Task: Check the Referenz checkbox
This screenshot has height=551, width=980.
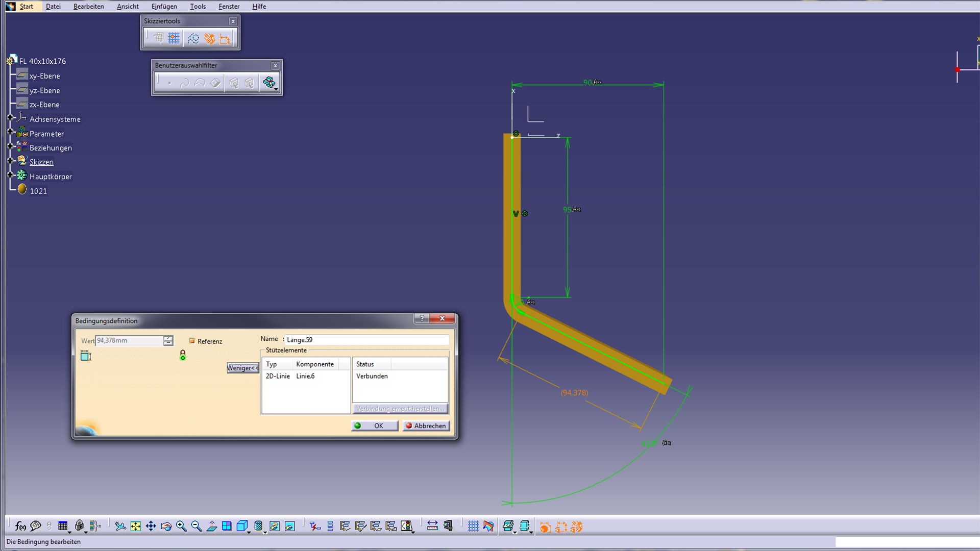Action: (x=192, y=341)
